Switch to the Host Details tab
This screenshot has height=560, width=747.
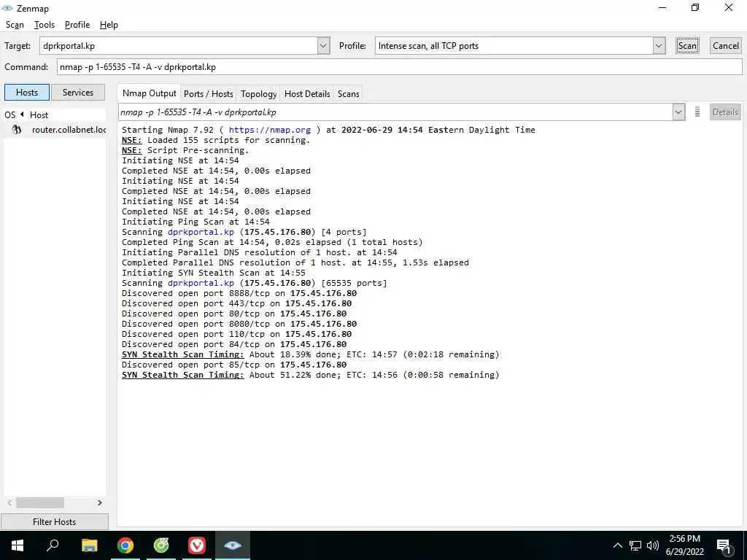pos(307,94)
